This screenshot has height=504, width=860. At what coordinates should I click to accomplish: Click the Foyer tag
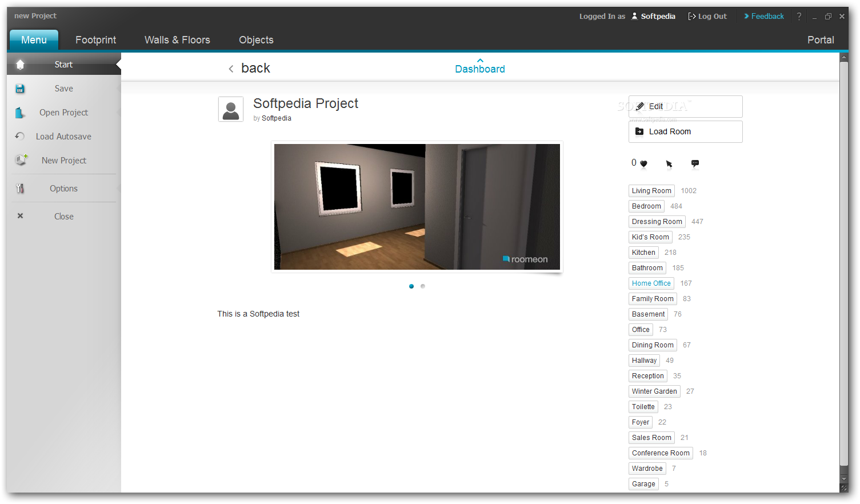click(x=641, y=422)
